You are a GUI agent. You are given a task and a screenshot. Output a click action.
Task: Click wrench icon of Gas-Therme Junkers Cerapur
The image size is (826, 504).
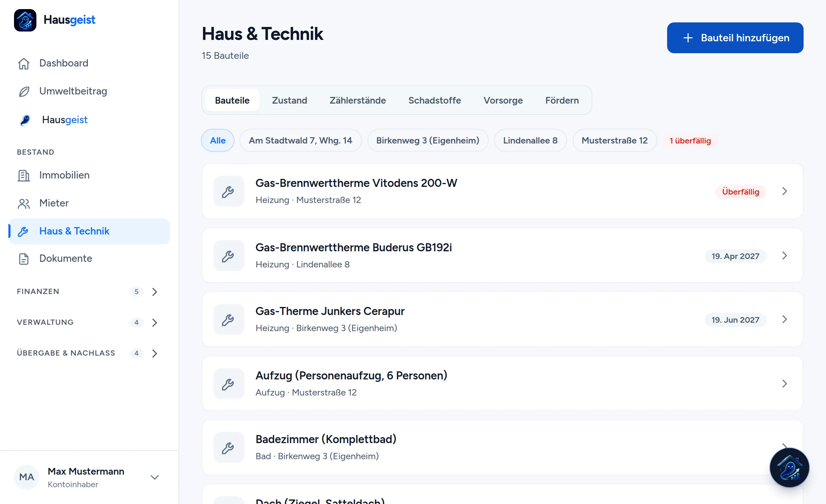coord(229,319)
